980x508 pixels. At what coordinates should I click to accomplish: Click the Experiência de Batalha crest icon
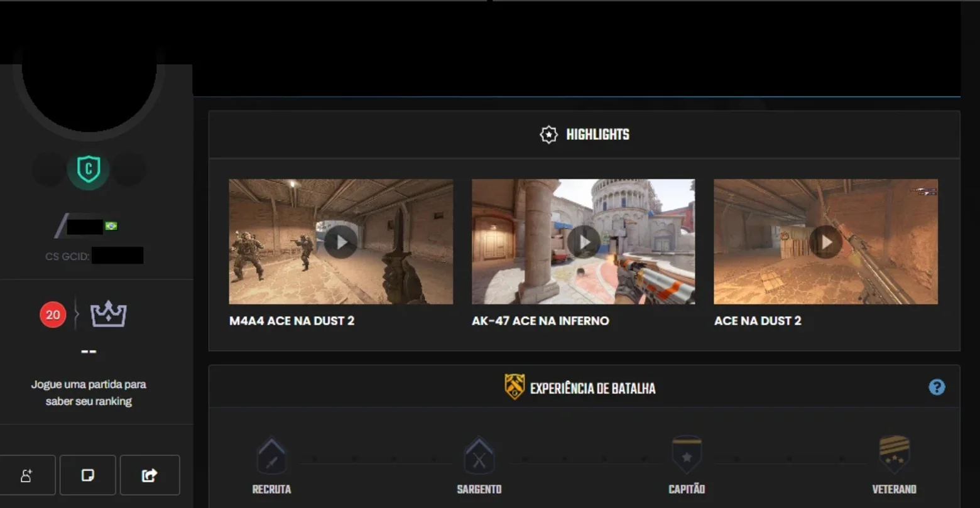pos(514,387)
